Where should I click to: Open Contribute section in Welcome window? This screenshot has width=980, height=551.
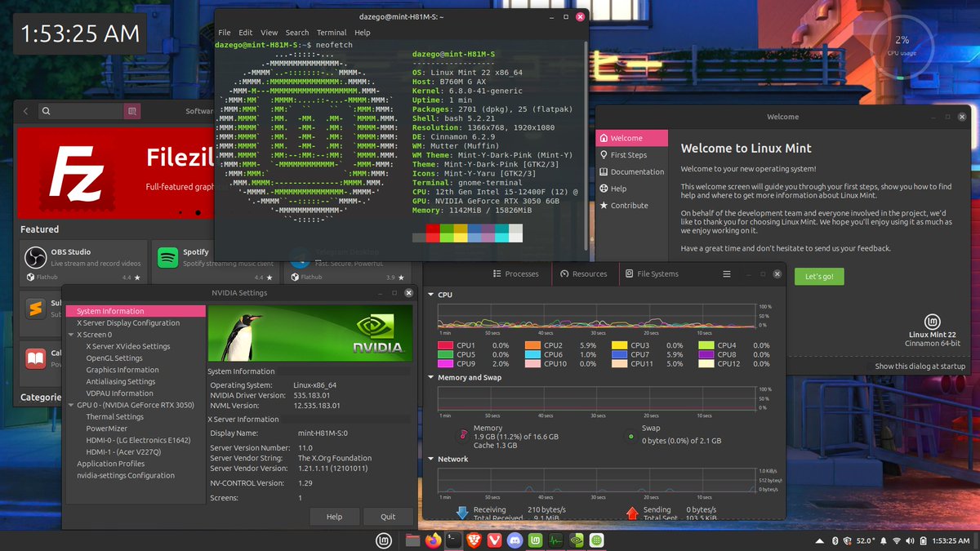point(631,206)
